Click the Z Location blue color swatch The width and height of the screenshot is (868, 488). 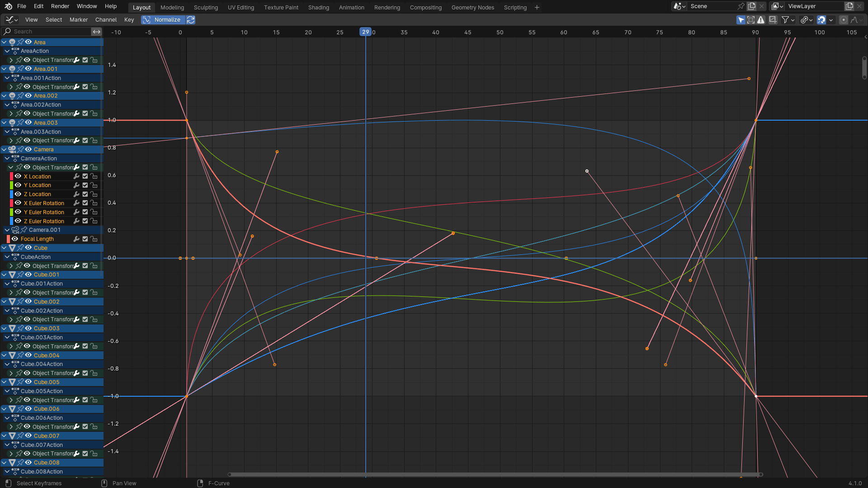(11, 194)
